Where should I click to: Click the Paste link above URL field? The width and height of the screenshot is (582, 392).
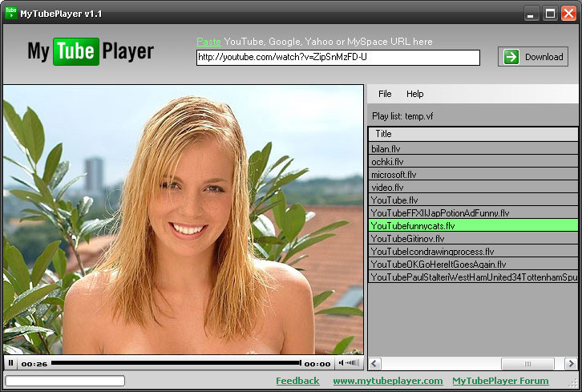[x=208, y=42]
